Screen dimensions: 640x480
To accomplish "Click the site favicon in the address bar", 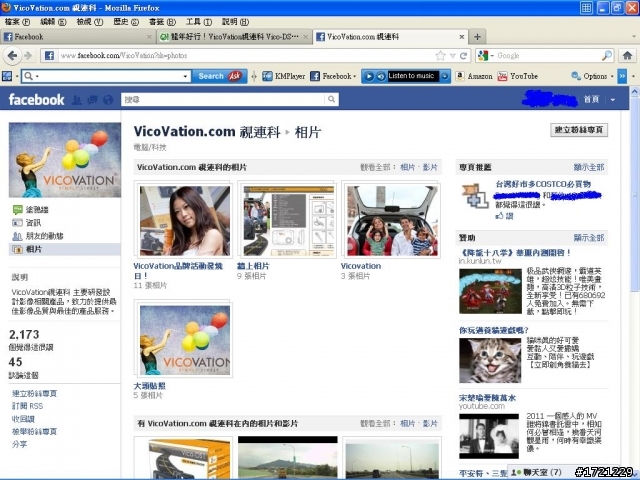I will 49,56.
